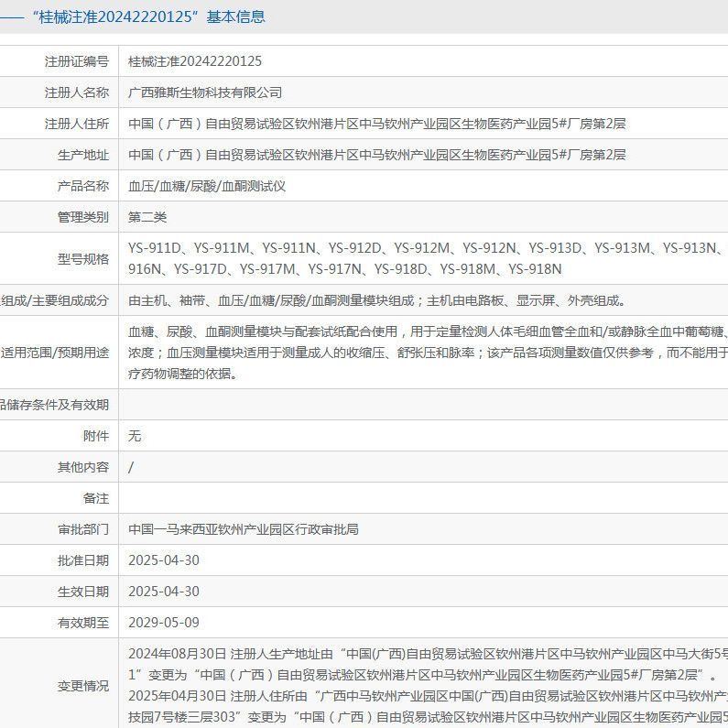This screenshot has width=728, height=728.
Task: Click the 附件 value 无
Action: pyautogui.click(x=135, y=436)
